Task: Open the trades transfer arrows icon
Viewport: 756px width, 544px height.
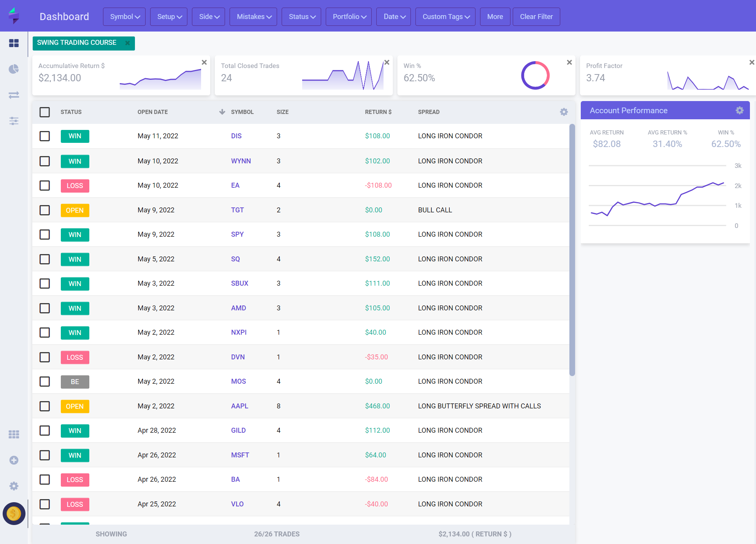Action: (14, 95)
